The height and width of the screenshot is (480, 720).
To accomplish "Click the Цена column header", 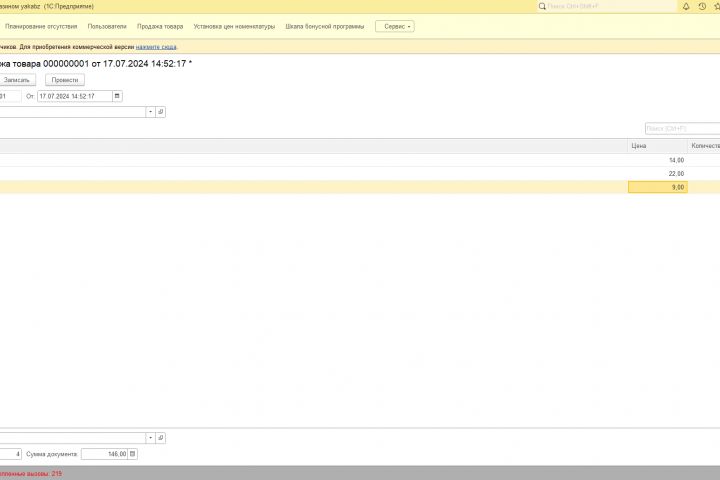I will 657,146.
